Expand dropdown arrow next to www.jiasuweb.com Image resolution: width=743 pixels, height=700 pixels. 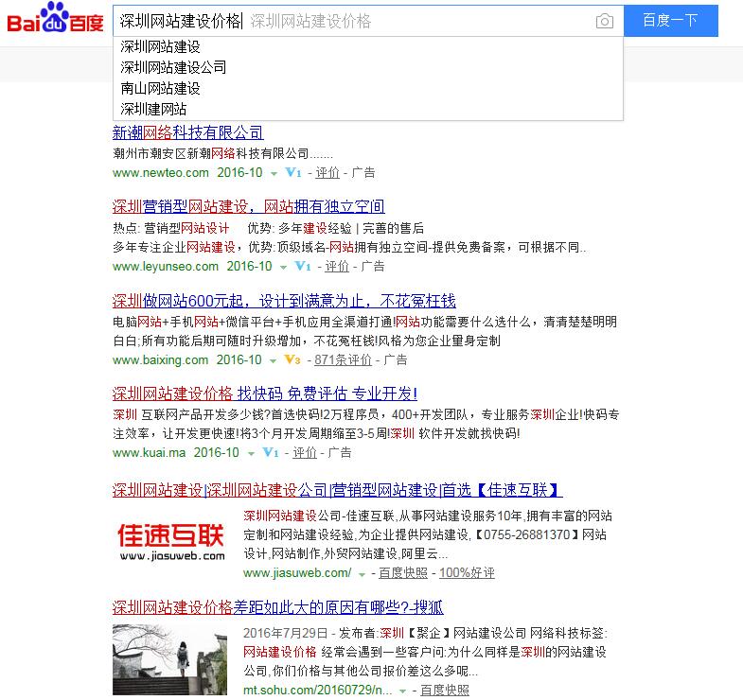[x=362, y=575]
